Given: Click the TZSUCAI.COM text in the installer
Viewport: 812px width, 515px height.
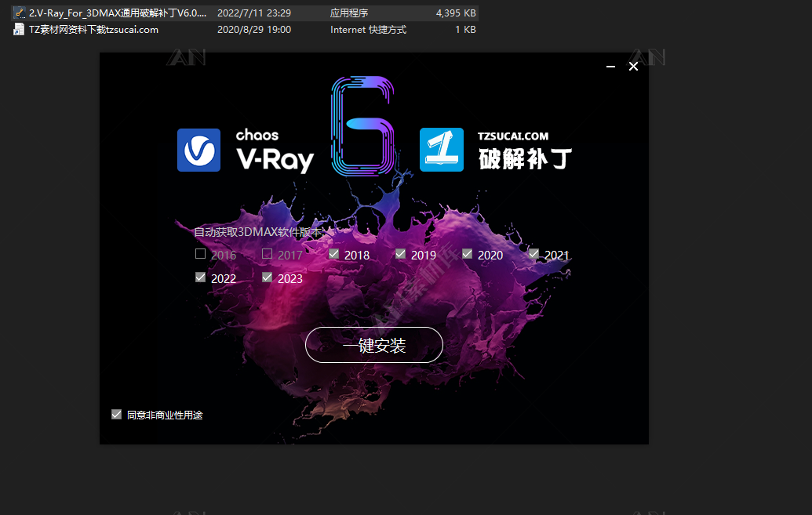Looking at the screenshot, I should tap(512, 136).
